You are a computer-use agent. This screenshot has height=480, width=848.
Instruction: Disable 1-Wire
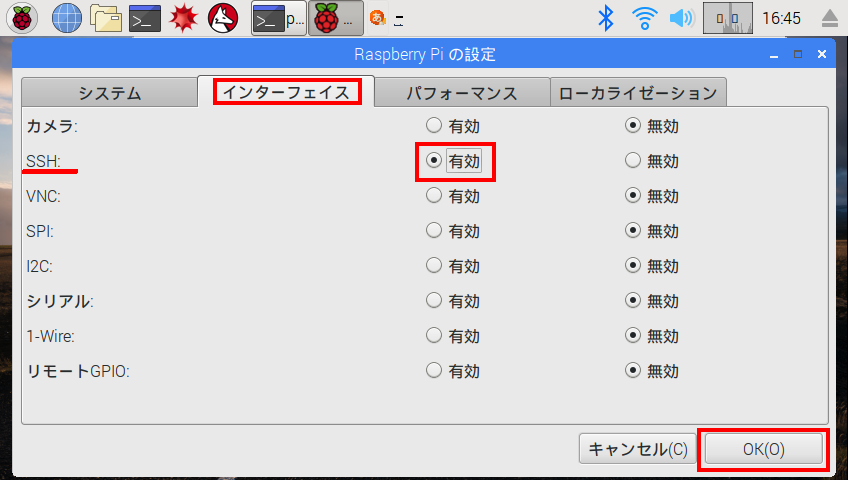pos(652,336)
